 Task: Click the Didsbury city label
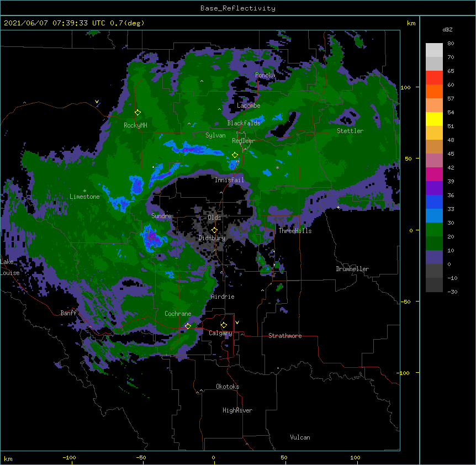pyautogui.click(x=212, y=238)
